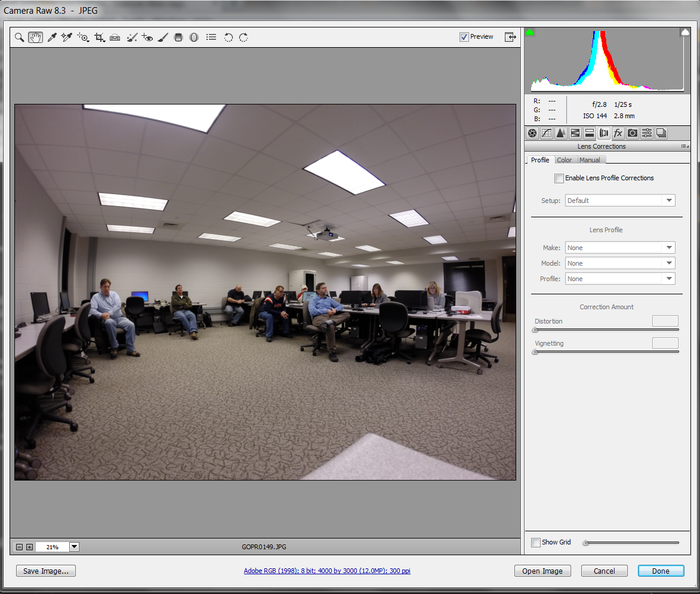This screenshot has width=700, height=594.
Task: Click the grid size slider
Action: tap(631, 543)
